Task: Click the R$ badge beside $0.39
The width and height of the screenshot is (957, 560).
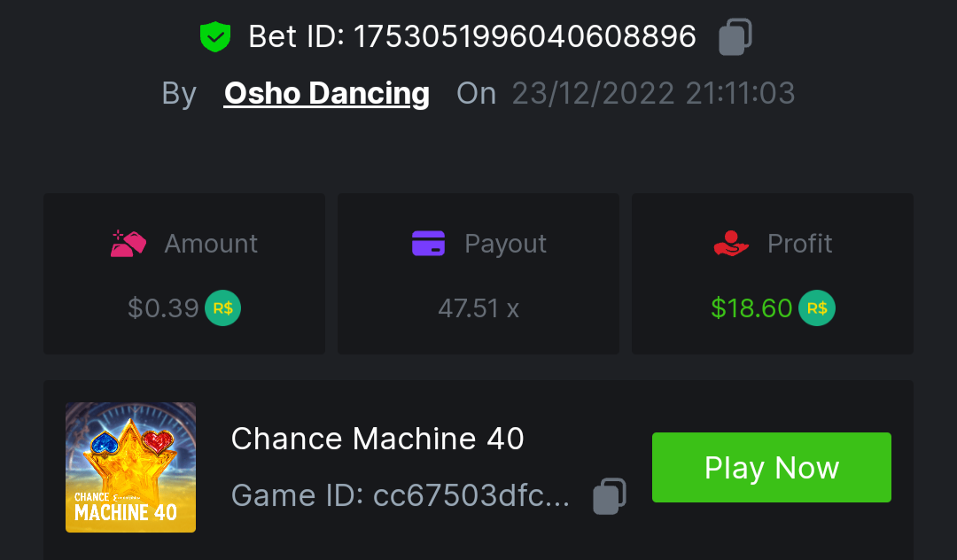Action: (x=223, y=308)
